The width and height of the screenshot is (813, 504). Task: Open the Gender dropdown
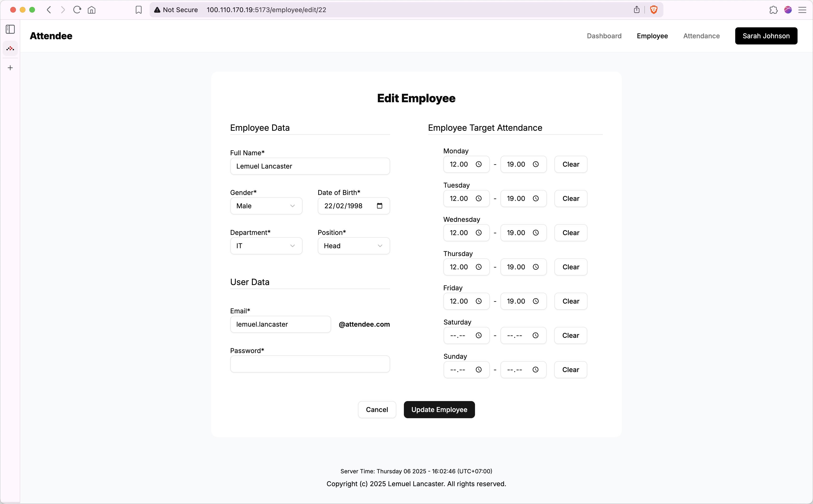pos(266,206)
